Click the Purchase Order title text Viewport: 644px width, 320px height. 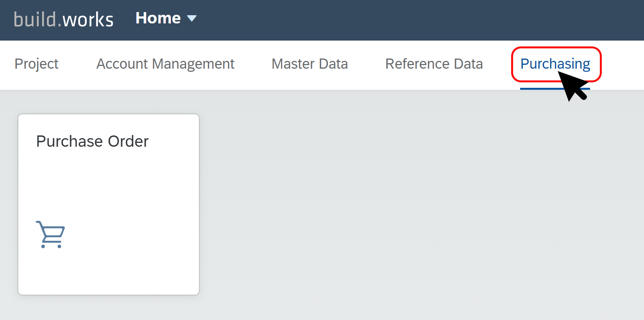pyautogui.click(x=93, y=141)
